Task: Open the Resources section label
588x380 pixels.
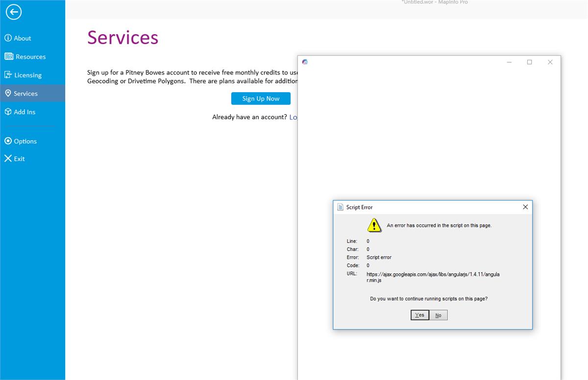Action: coord(30,57)
